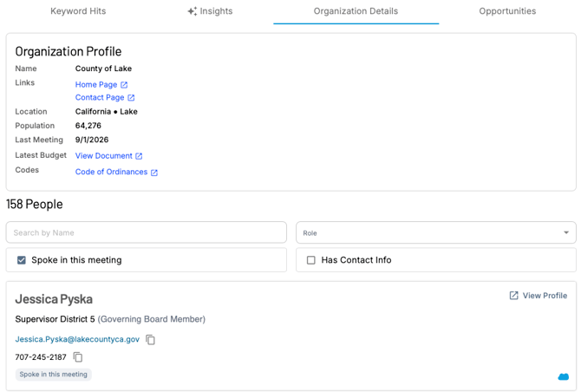
Task: Open the Role dropdown
Action: tap(436, 232)
